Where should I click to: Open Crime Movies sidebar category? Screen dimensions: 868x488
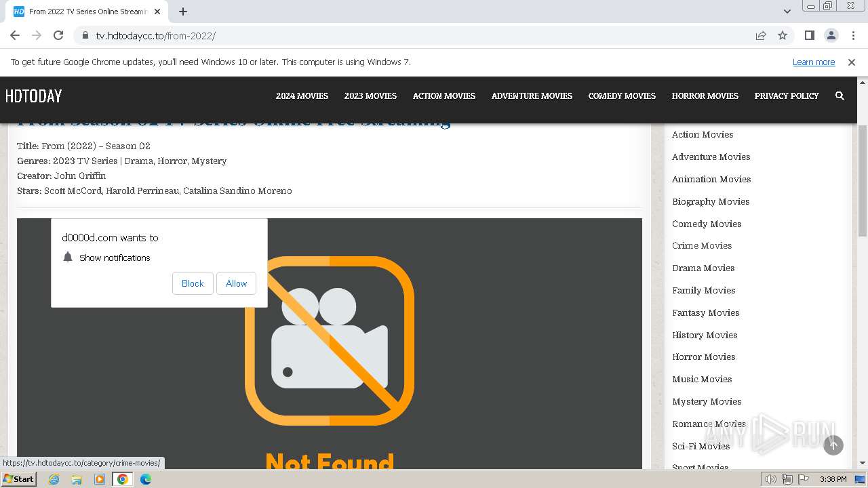(702, 245)
